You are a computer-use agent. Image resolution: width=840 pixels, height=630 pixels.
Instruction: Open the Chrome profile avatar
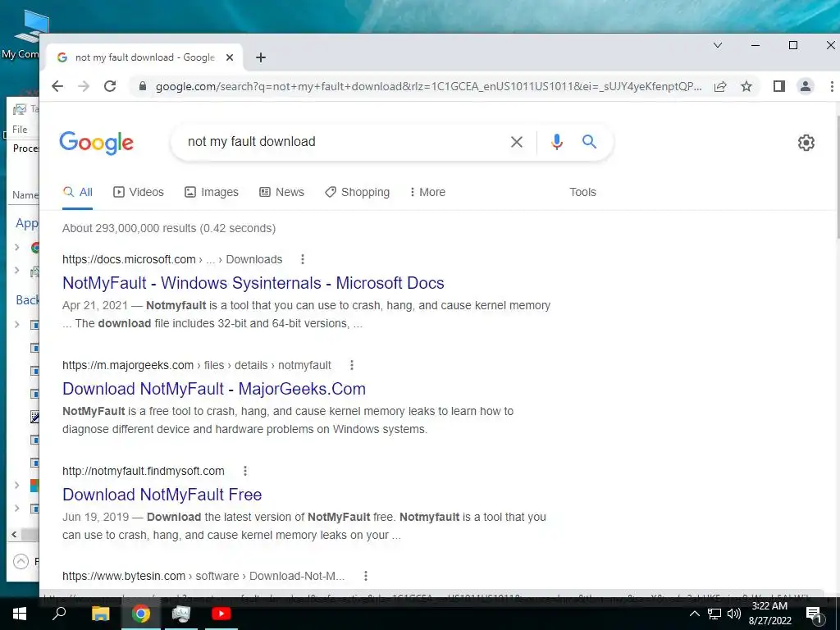tap(806, 86)
